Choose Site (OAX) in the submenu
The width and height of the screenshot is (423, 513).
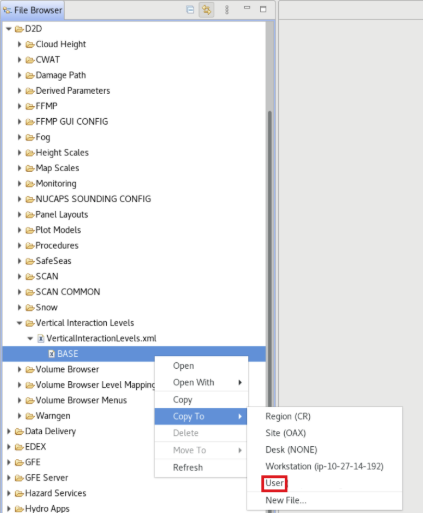click(286, 433)
